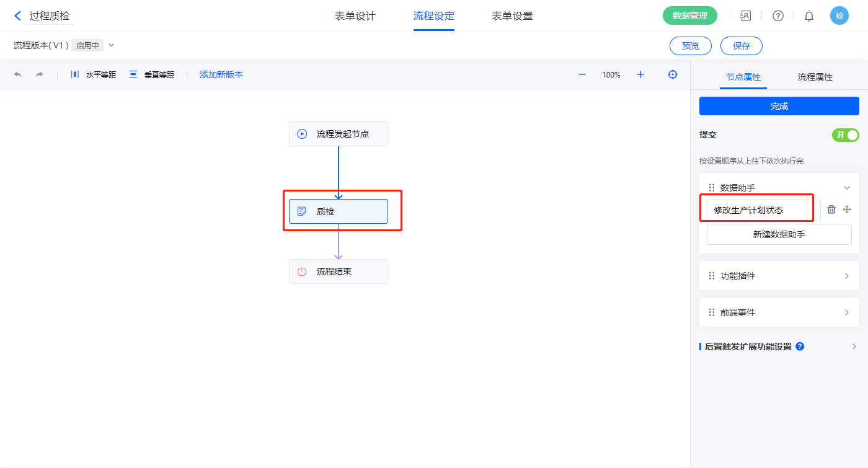The height and width of the screenshot is (468, 868).
Task: Click the blue 完成 button
Action: click(x=779, y=106)
